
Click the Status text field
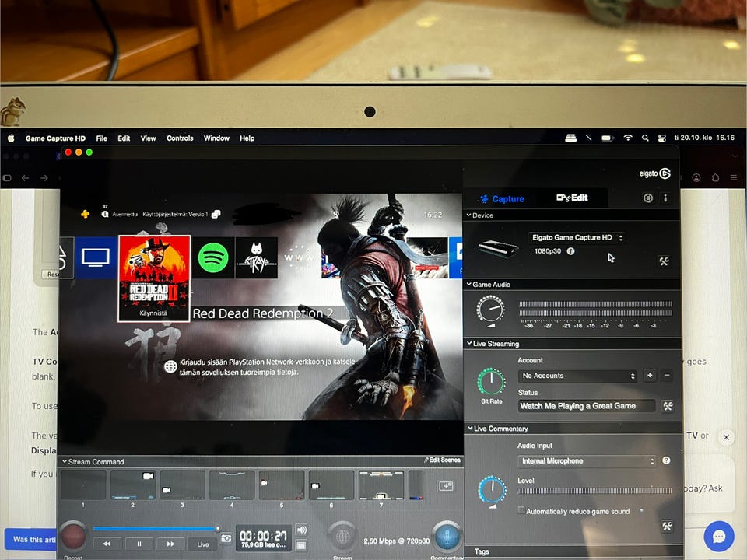587,406
